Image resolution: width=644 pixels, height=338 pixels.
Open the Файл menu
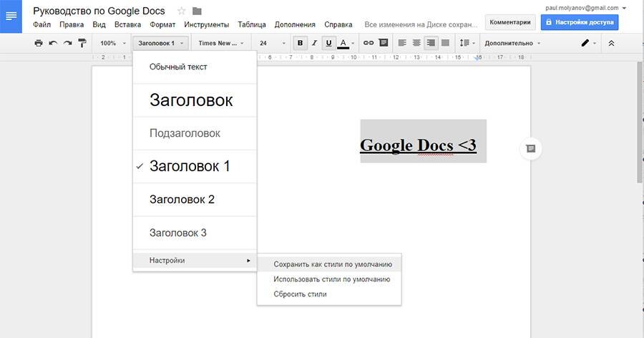coord(42,24)
